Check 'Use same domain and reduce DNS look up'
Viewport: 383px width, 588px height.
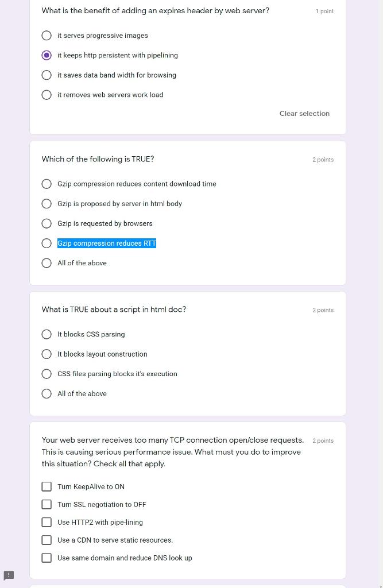(47, 558)
